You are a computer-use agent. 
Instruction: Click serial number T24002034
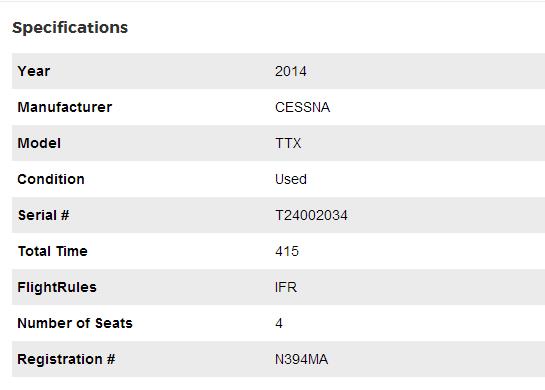[x=311, y=216]
